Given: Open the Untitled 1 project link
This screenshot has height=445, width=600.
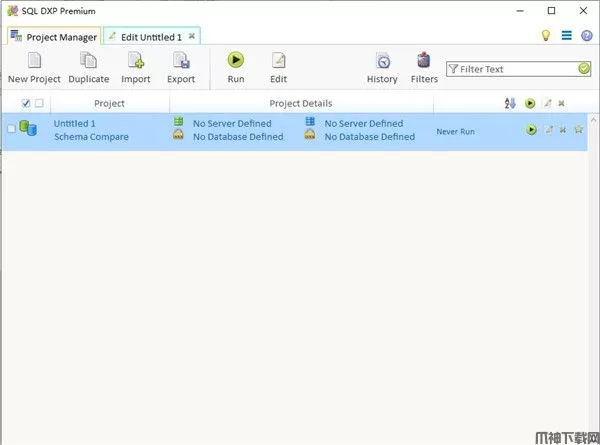Looking at the screenshot, I should (74, 124).
